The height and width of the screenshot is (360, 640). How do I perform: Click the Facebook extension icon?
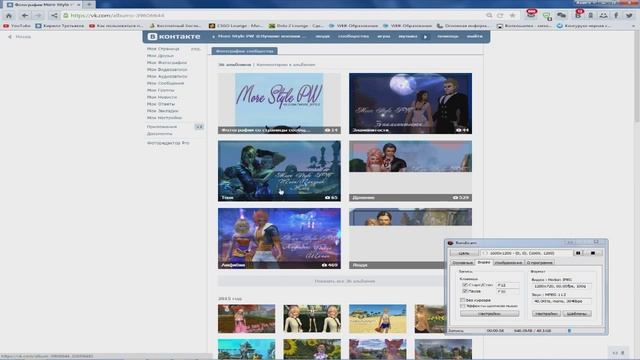(616, 16)
